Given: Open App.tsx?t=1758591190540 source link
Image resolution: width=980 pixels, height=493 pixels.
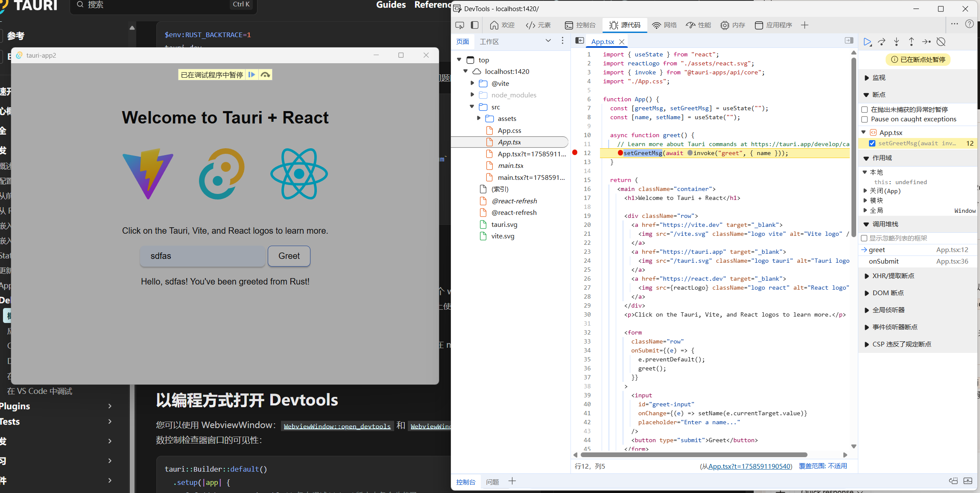Looking at the screenshot, I should pos(750,466).
